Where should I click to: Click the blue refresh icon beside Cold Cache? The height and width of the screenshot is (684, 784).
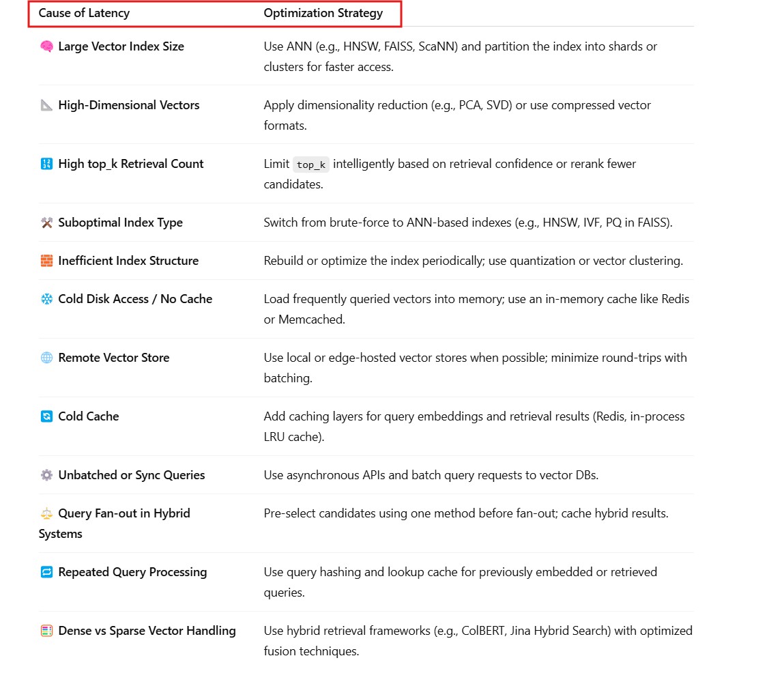pos(46,417)
